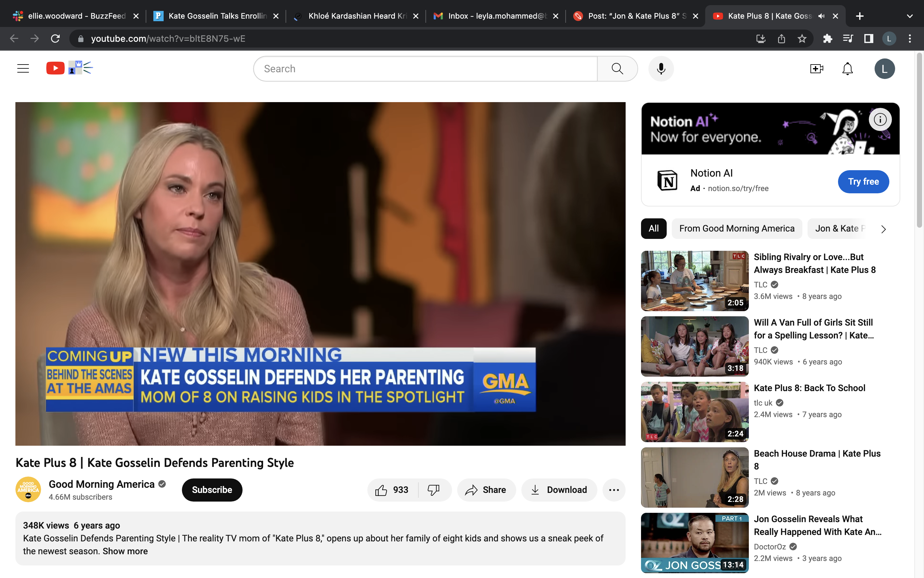The width and height of the screenshot is (924, 578).
Task: Switch to Post: Jon & Kate Plus 8 tab
Action: coord(636,16)
